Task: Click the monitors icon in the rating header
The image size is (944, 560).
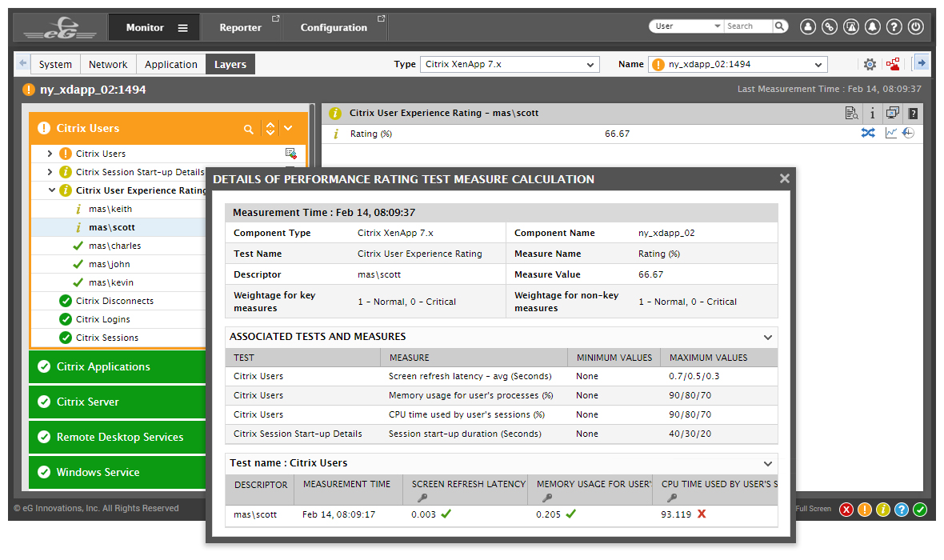Action: point(893,113)
